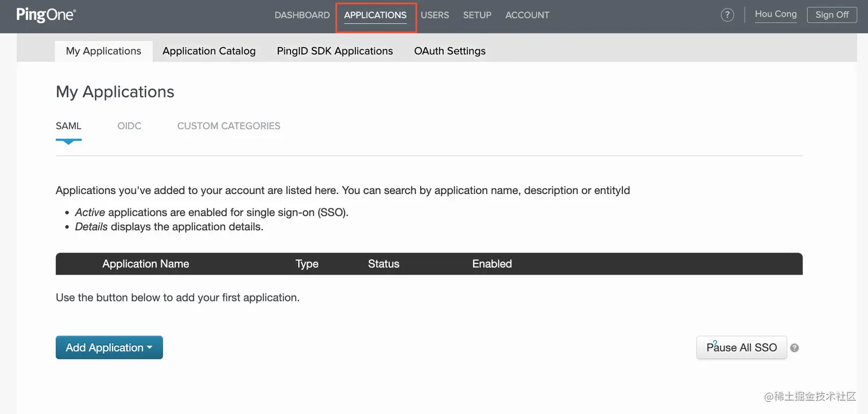Expand the Add Application dropdown
This screenshot has height=414, width=868.
click(x=109, y=347)
